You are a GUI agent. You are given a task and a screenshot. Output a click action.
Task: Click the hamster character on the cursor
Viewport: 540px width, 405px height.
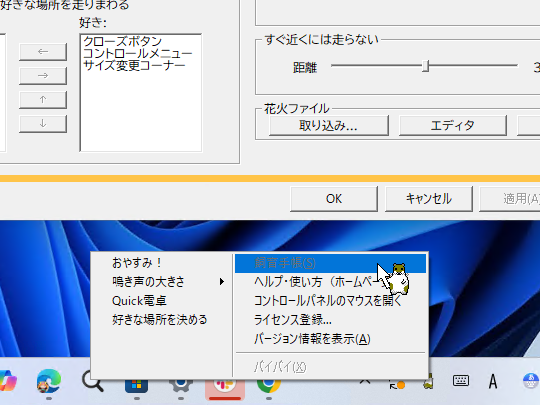point(399,279)
